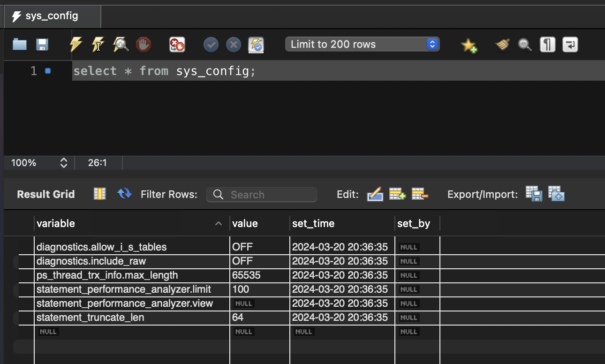This screenshot has height=364, width=605.
Task: Select the statement_truncate_len row cell
Action: point(90,318)
